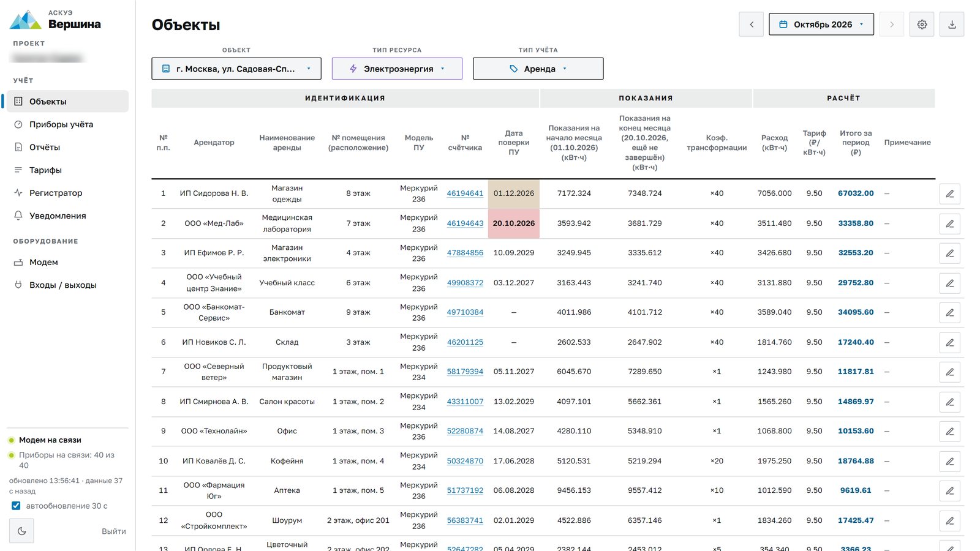Open Входы / выходы page
The height and width of the screenshot is (551, 980).
67,285
